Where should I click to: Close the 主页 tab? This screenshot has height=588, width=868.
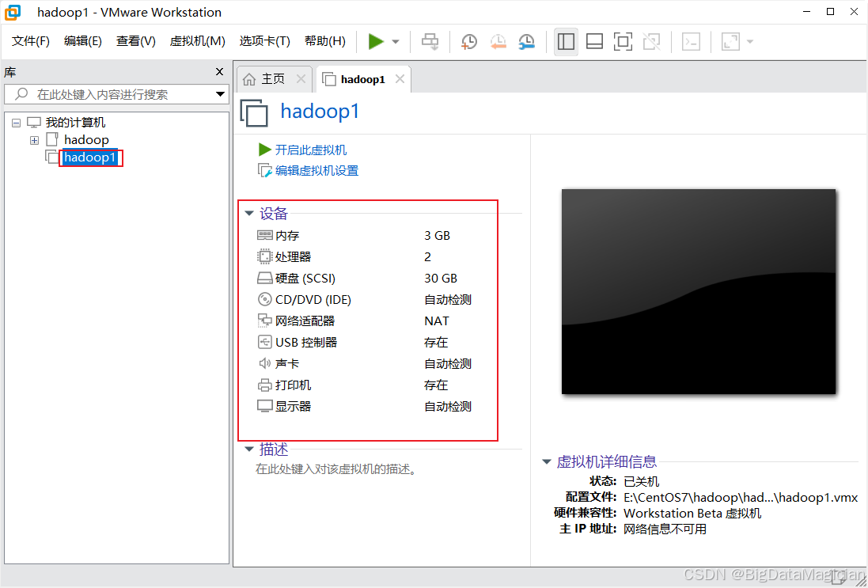click(x=301, y=79)
